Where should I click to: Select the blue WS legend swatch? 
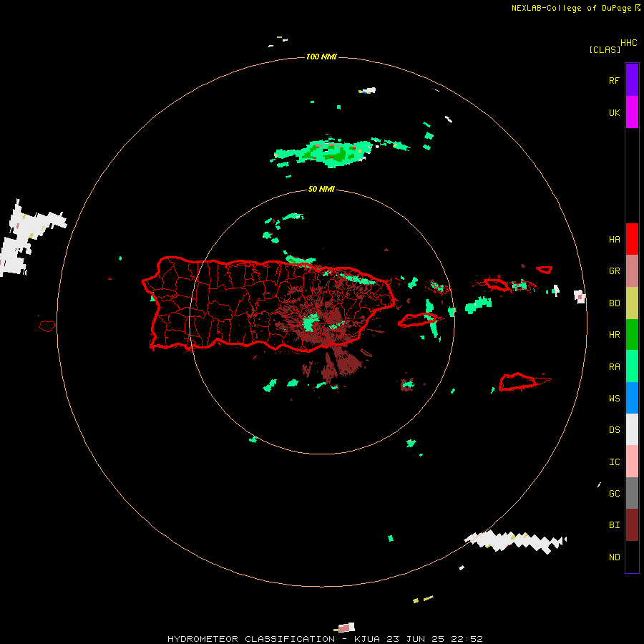pos(632,398)
